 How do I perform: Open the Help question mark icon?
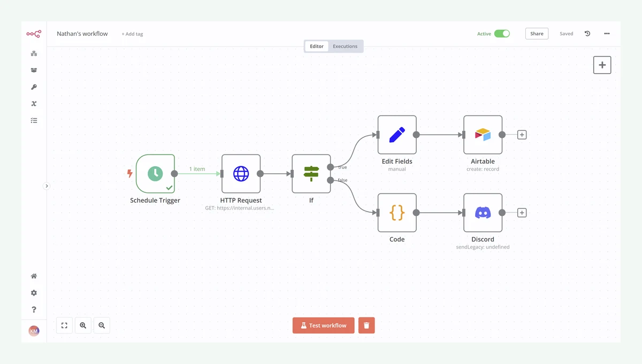34,309
